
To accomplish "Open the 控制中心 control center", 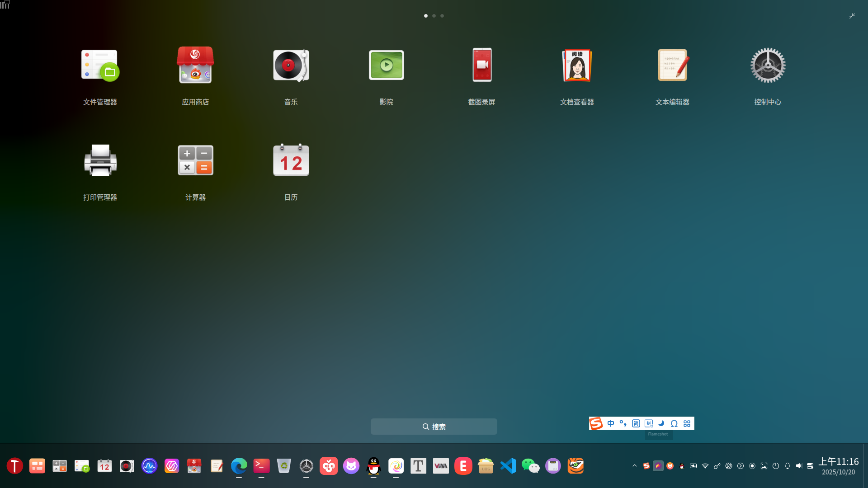I will (768, 66).
